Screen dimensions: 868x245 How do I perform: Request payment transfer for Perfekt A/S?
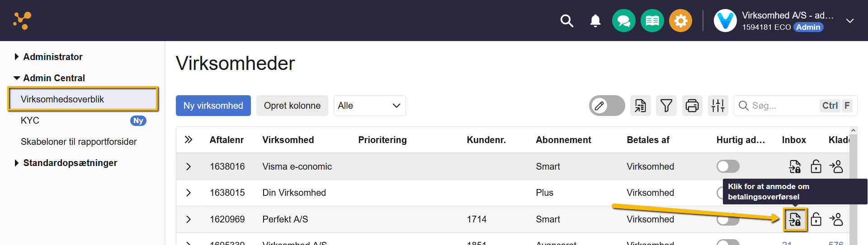[x=795, y=220]
